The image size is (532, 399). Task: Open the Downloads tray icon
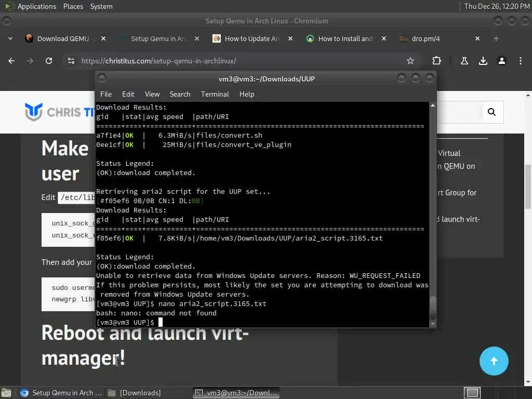[483, 61]
